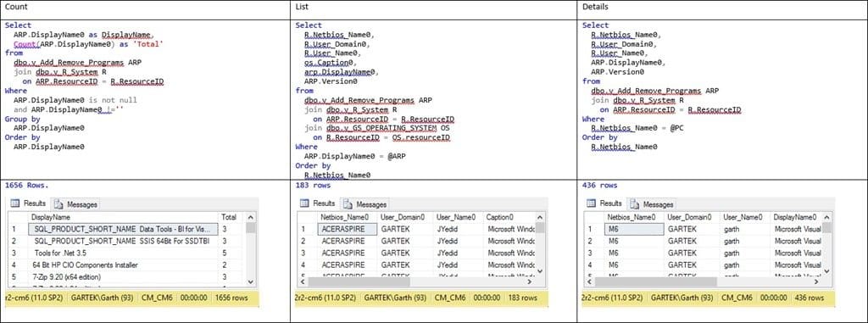Switch to Messages tab in List panel

pyautogui.click(x=364, y=203)
